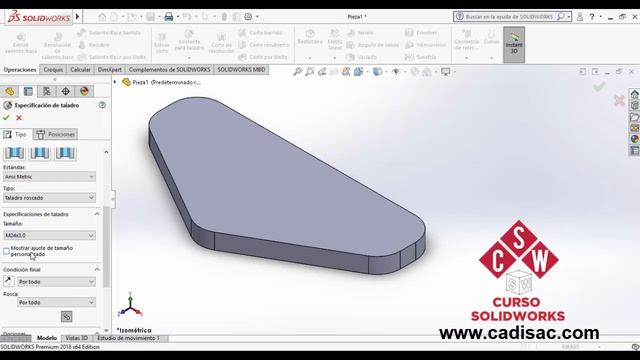This screenshot has height=360, width=640.
Task: Open the FeatureManager design tree tab
Action: coord(9,91)
